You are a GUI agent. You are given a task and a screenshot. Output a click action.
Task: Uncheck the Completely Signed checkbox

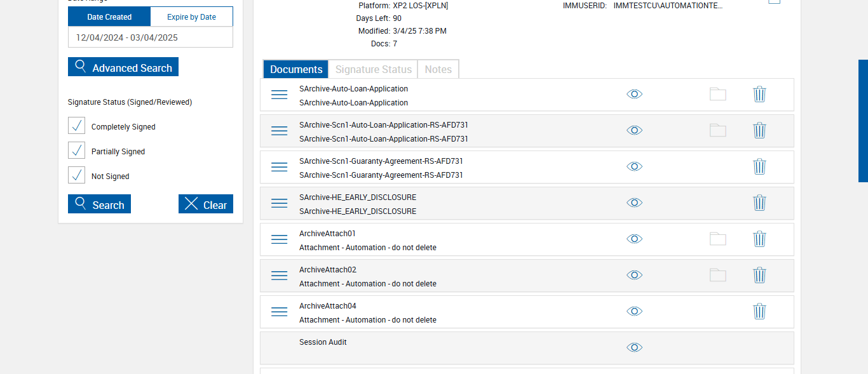click(76, 126)
